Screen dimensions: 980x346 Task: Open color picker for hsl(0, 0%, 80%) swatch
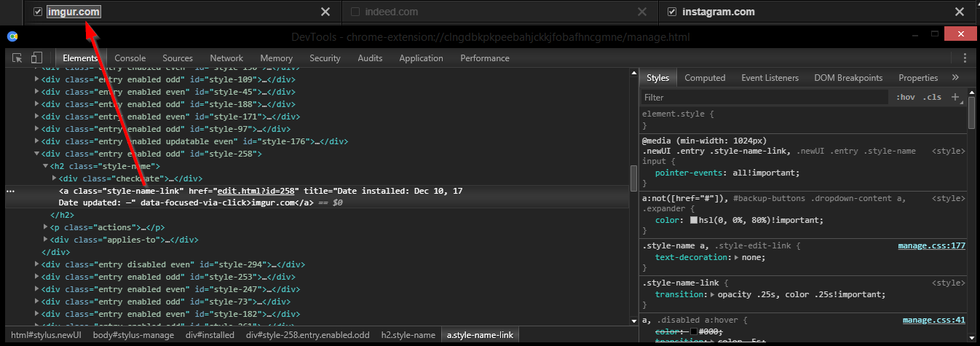694,221
